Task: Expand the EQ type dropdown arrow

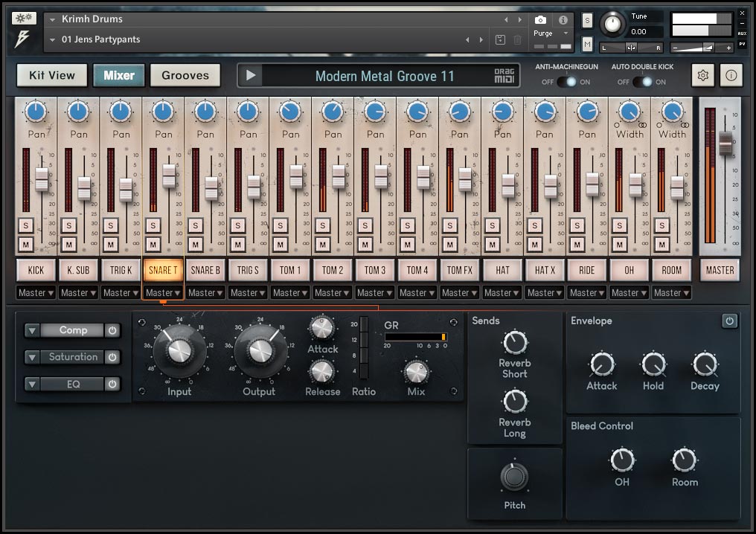Action: pos(32,384)
